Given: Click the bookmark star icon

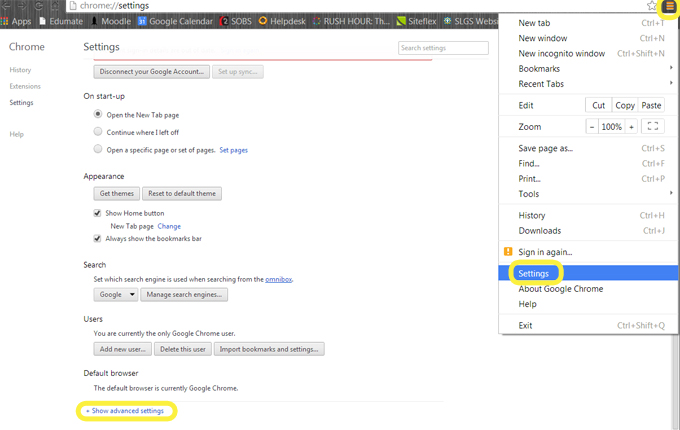Looking at the screenshot, I should tap(651, 6).
